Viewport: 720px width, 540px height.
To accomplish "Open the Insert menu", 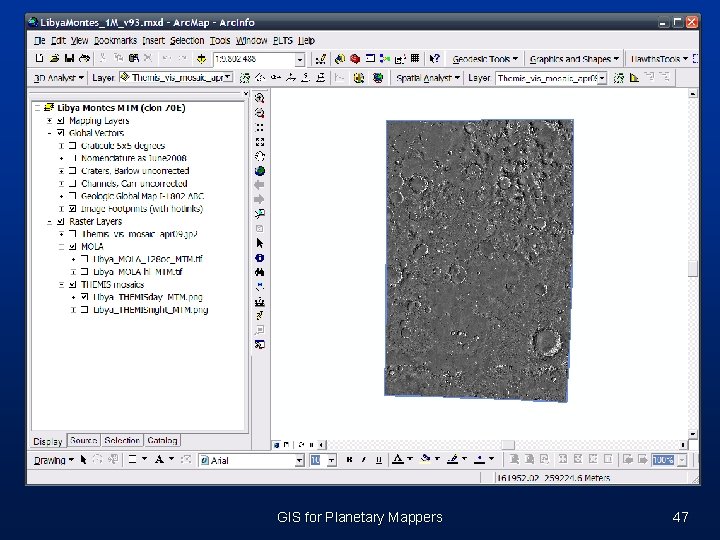I will 153,40.
